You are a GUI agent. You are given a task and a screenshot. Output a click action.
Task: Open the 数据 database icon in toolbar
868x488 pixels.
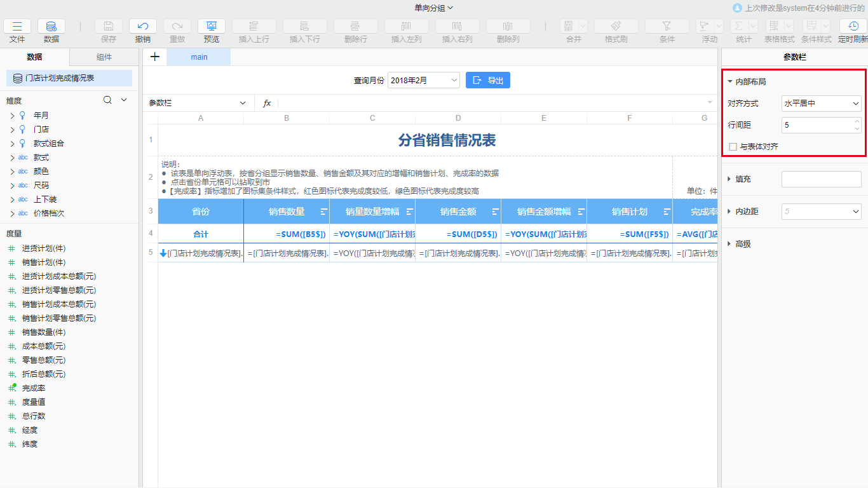[51, 26]
